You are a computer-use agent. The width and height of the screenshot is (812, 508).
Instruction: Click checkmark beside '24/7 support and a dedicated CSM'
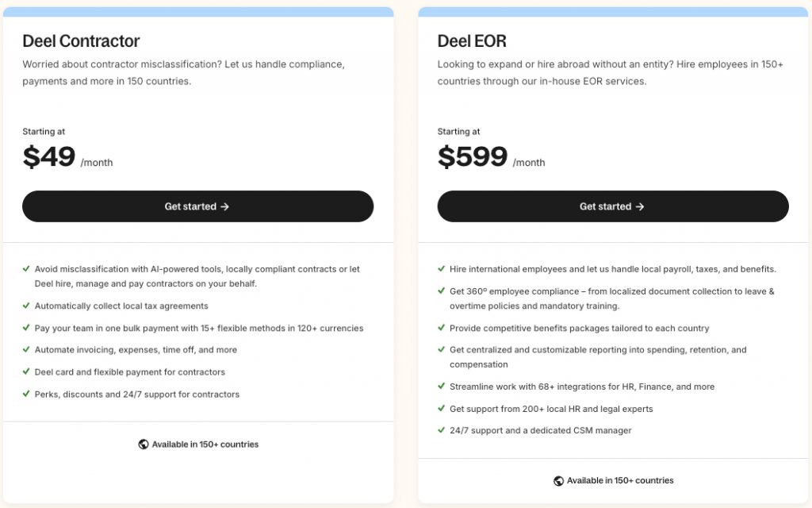[x=442, y=430]
